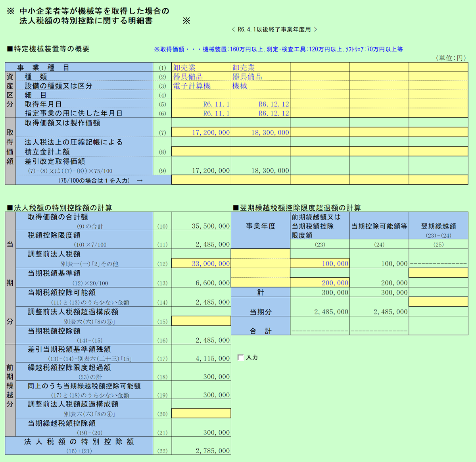Screen dimensions: 476x462
Task: Click the 翌期繰越額 column header
Action: [x=438, y=226]
